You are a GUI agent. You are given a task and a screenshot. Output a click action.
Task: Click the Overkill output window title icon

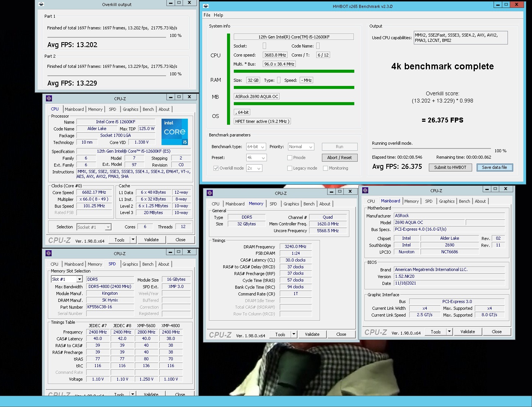point(41,4)
